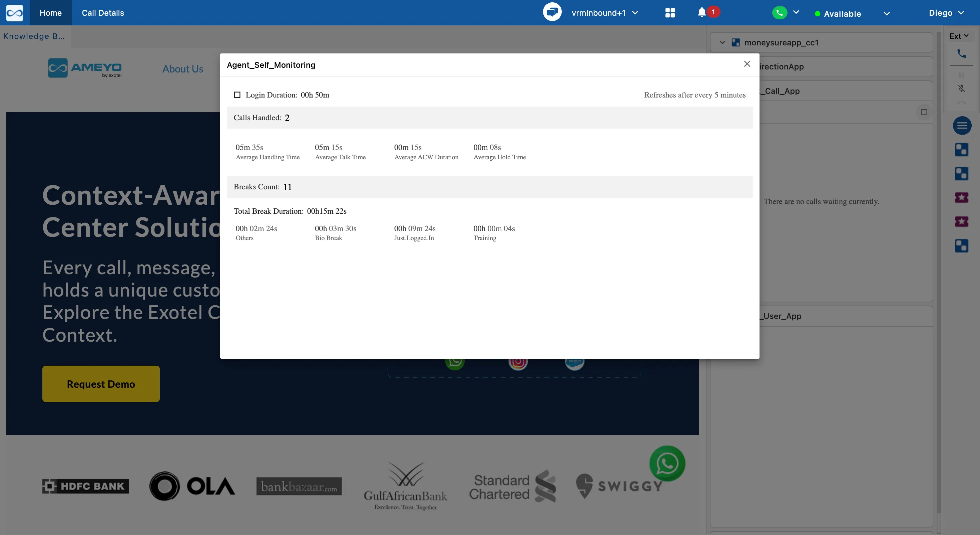The height and width of the screenshot is (535, 980).
Task: Click the muted microphone icon in side panel
Action: pos(961,88)
